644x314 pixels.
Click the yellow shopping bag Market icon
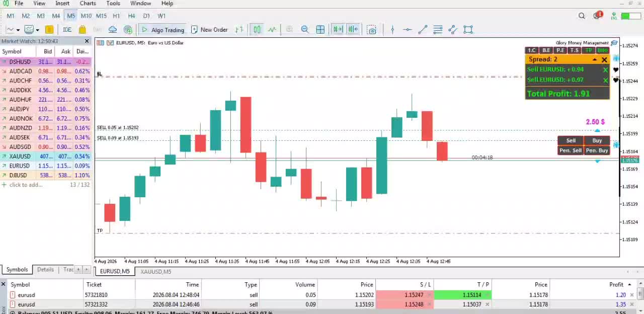[83, 30]
